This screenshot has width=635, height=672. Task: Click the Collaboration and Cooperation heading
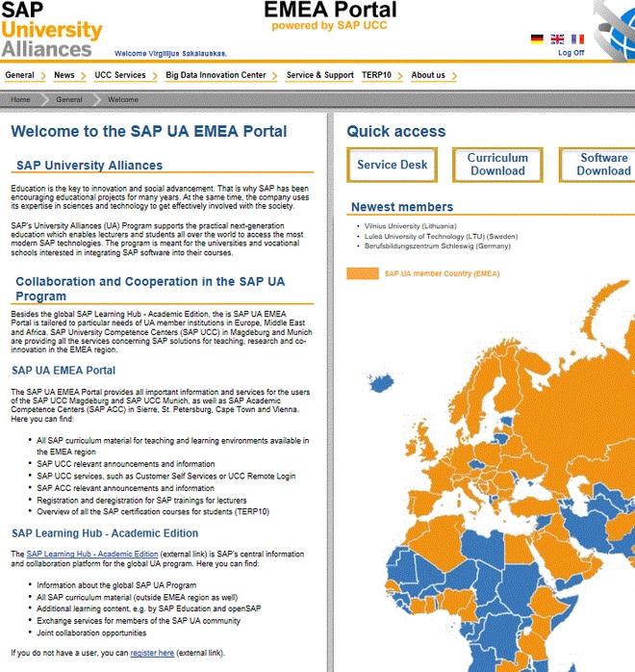(150, 289)
